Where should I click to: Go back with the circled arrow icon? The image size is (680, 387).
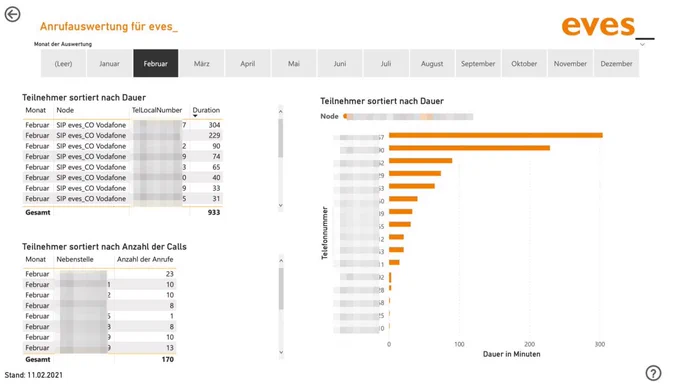point(13,14)
